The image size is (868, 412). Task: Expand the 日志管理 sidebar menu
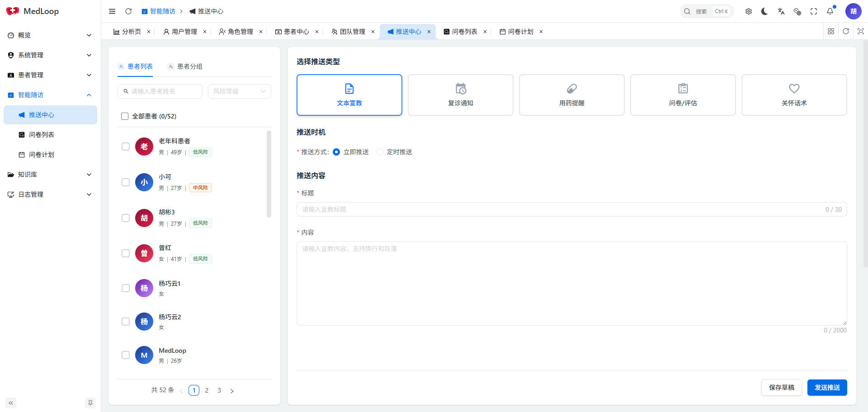click(50, 194)
